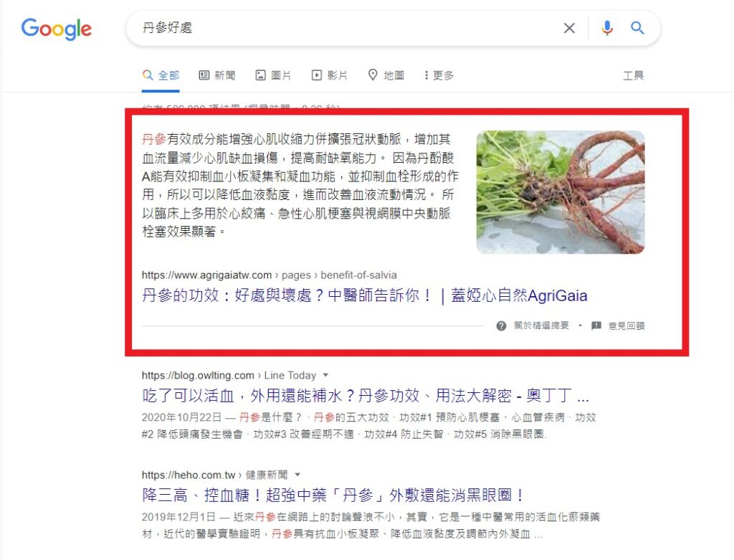This screenshot has width=734, height=560.
Task: Expand the 更多 menu
Action: [x=439, y=75]
